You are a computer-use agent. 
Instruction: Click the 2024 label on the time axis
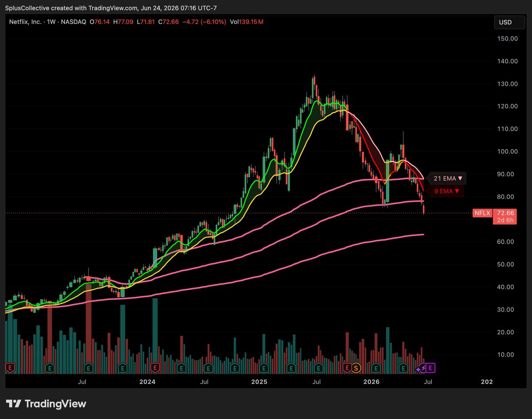[147, 382]
